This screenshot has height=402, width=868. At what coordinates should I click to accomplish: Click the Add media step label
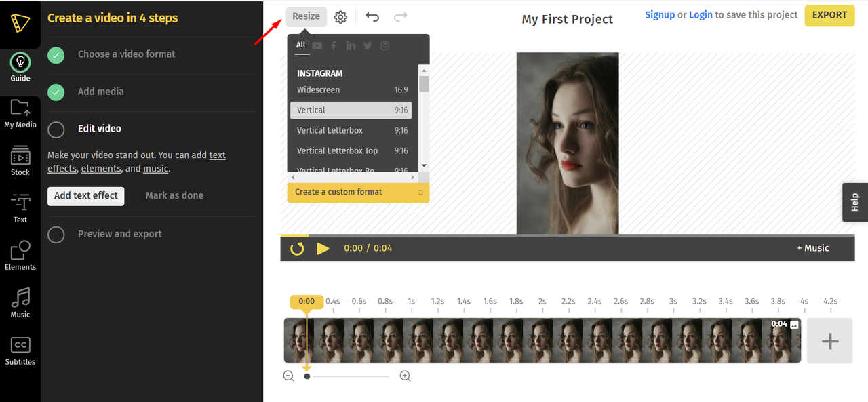[101, 92]
